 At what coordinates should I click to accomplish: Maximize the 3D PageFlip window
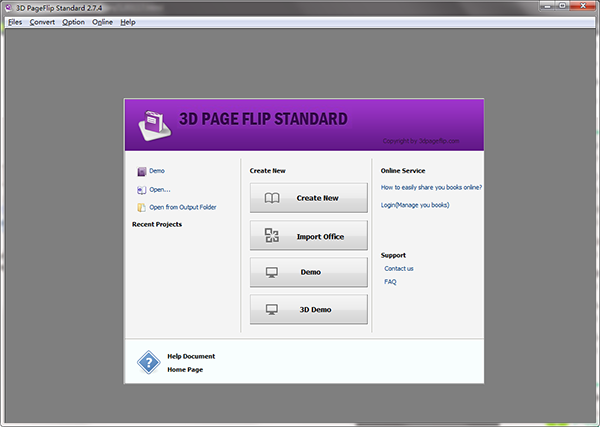[x=562, y=5]
